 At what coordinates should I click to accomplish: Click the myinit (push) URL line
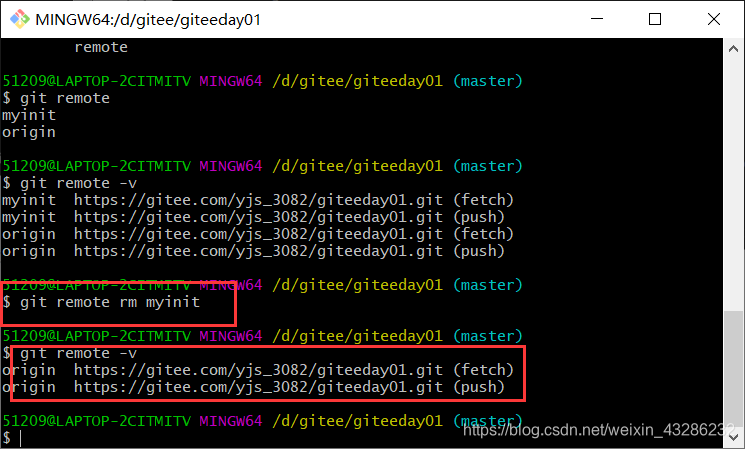pos(253,217)
